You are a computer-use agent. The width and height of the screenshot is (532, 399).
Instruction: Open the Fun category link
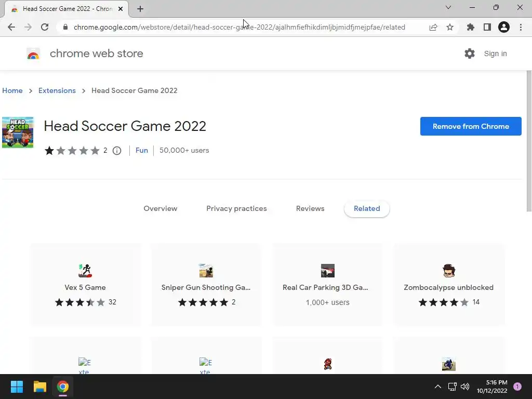tap(142, 150)
